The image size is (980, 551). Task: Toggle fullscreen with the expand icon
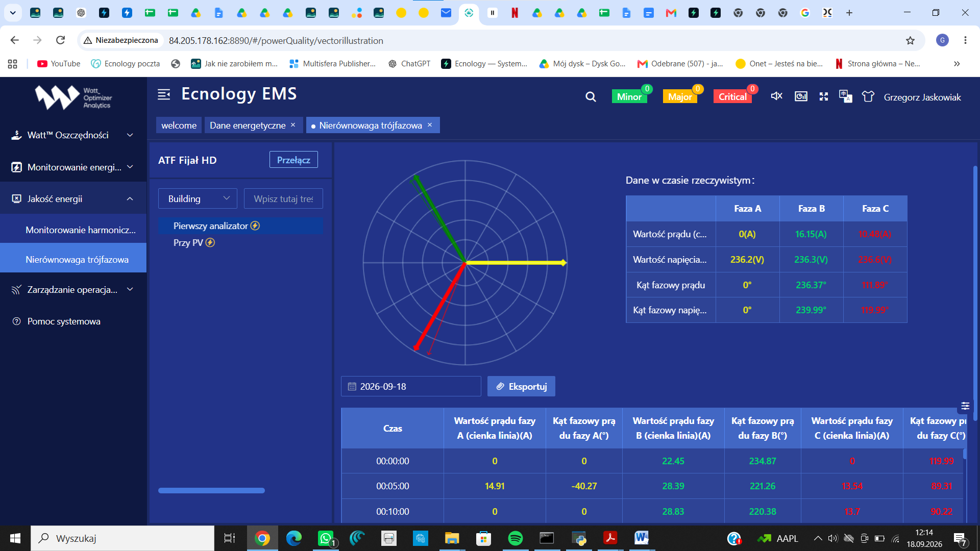pyautogui.click(x=824, y=96)
